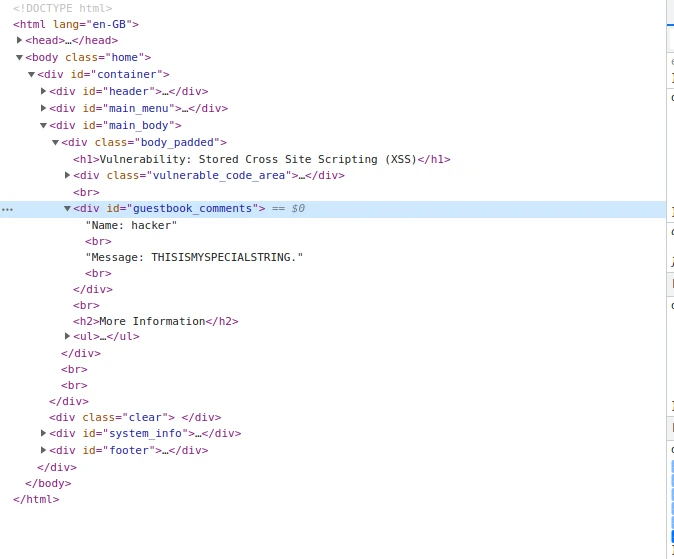Collapse the body class="home" node

(20, 58)
